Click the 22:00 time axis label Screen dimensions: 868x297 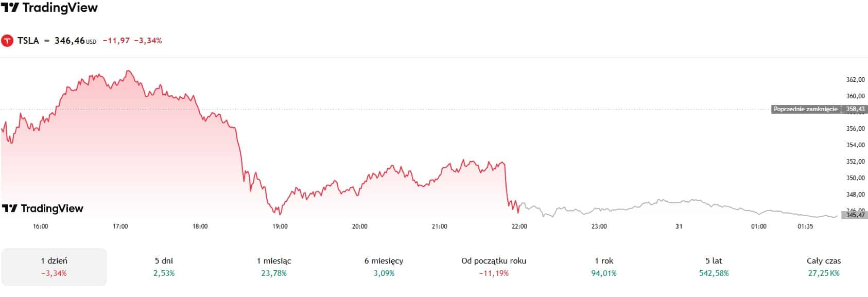click(x=519, y=226)
